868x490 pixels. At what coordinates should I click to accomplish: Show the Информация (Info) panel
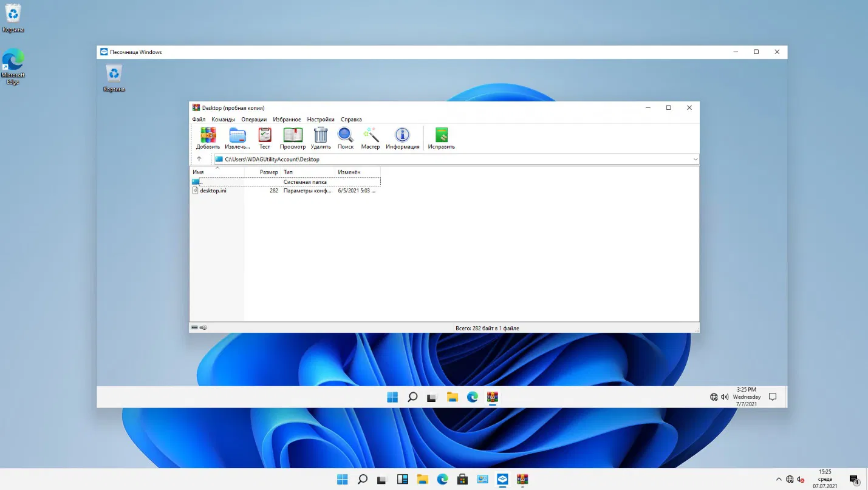pyautogui.click(x=402, y=138)
